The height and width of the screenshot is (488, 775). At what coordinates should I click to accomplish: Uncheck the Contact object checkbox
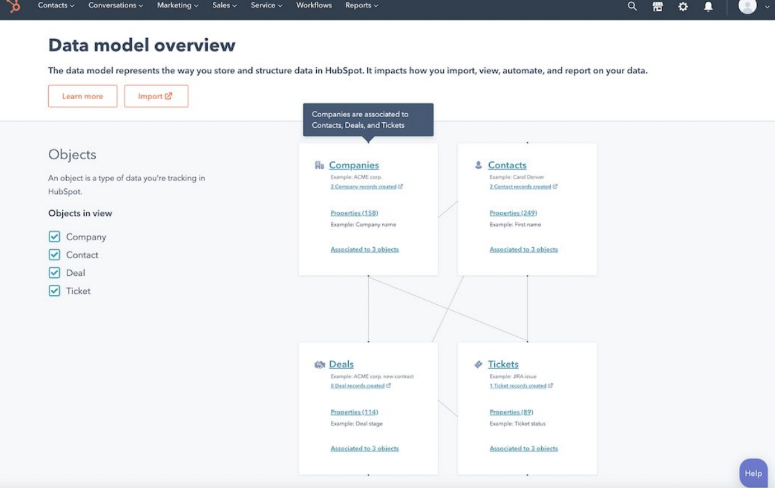click(54, 255)
